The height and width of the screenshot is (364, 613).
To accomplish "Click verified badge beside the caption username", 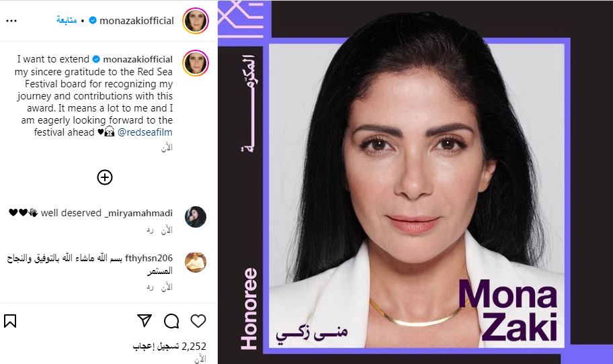I will (x=96, y=59).
